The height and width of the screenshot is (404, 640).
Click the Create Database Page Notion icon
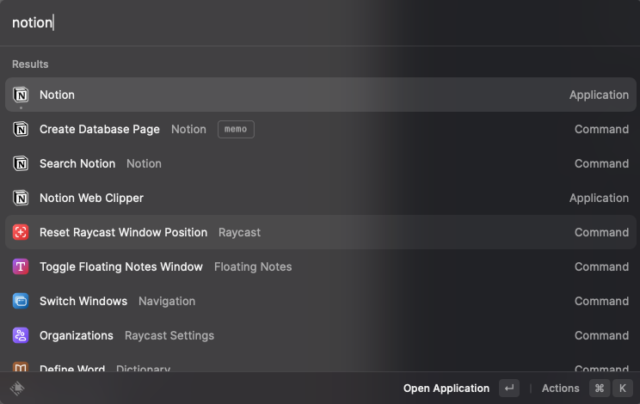point(21,129)
